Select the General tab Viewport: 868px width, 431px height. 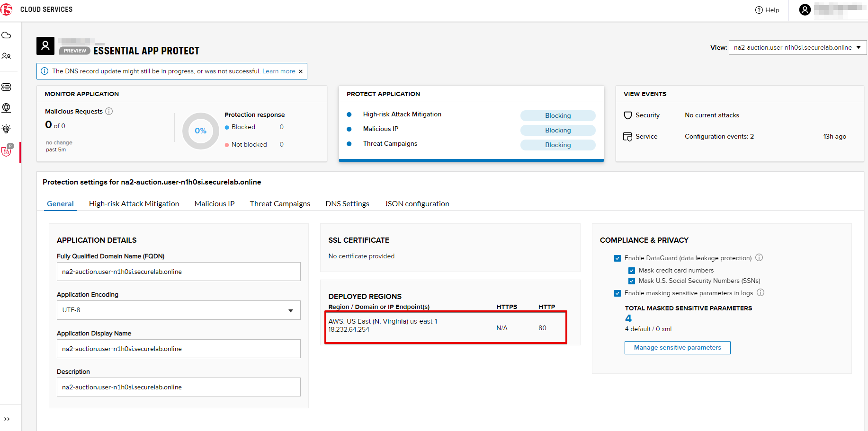[60, 204]
